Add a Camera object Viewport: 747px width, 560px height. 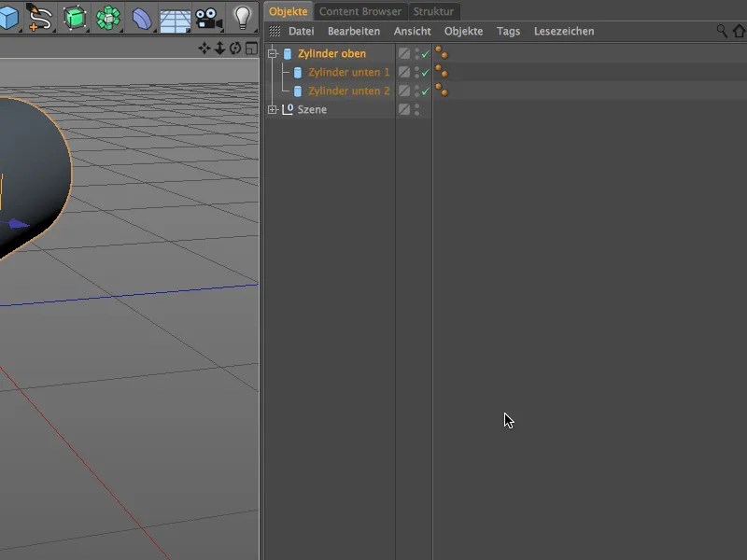(x=208, y=19)
